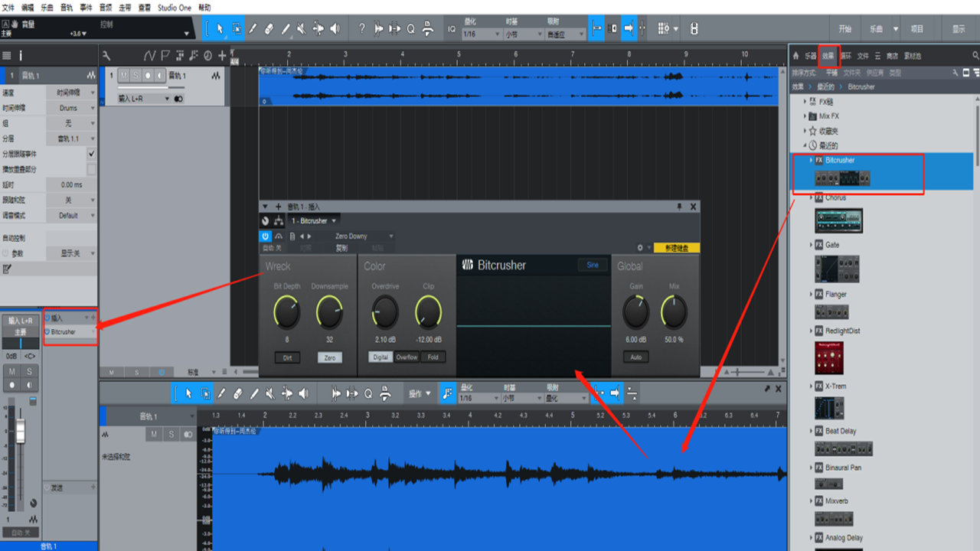Select the Arrow tool in the toolbar
The width and height of the screenshot is (980, 551).
coord(220,28)
